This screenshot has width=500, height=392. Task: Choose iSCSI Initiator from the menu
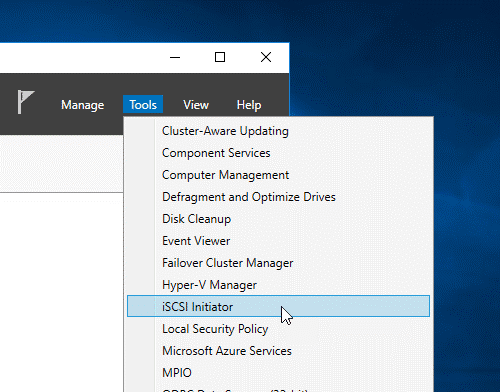click(278, 306)
